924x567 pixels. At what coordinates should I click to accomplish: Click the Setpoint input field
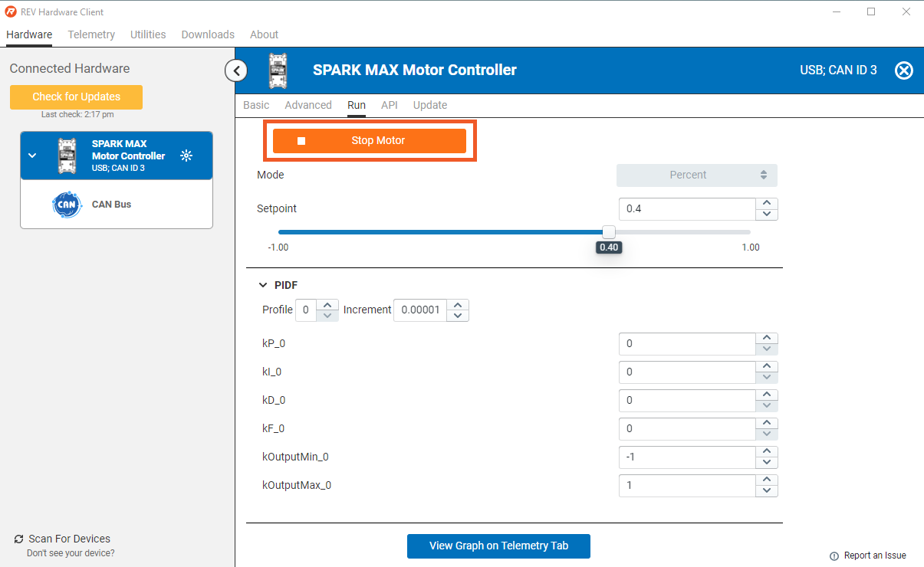pos(687,209)
